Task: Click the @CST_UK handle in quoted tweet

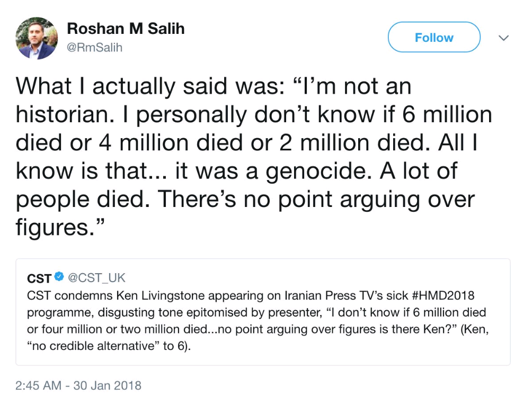Action: pos(96,277)
